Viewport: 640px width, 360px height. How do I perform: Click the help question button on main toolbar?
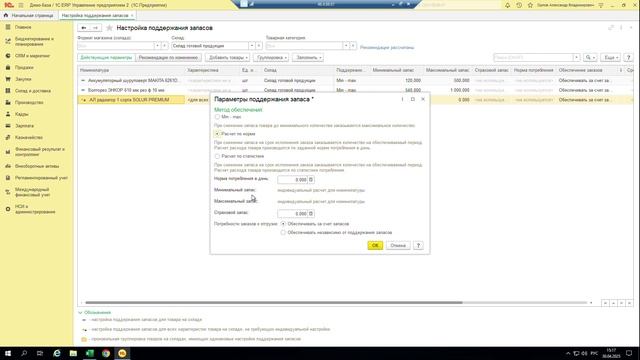[x=628, y=58]
